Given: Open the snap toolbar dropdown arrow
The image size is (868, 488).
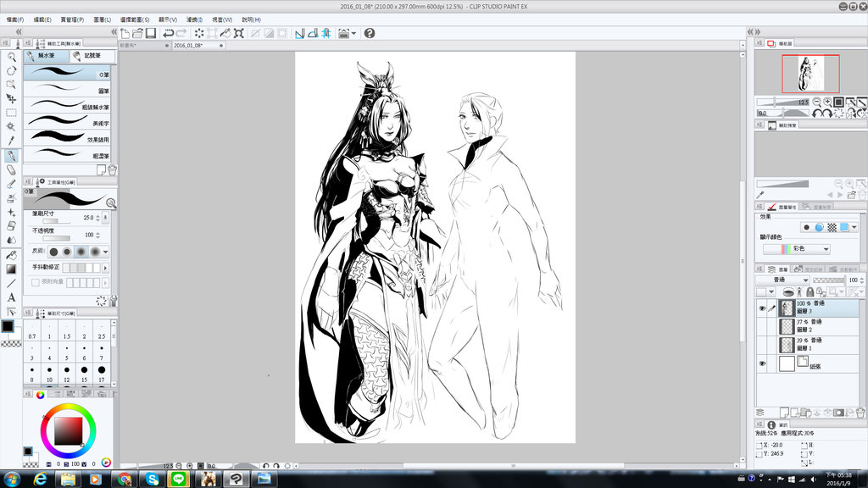Looking at the screenshot, I should pos(353,33).
